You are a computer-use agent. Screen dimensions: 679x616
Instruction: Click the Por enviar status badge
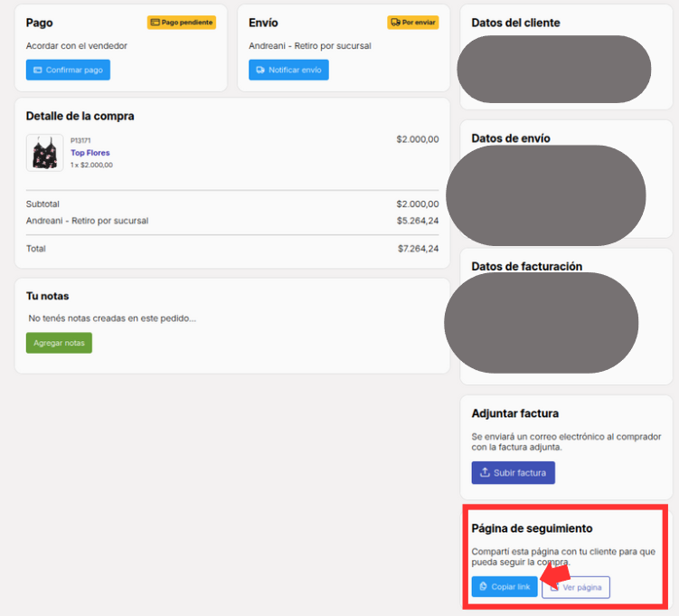coord(412,22)
